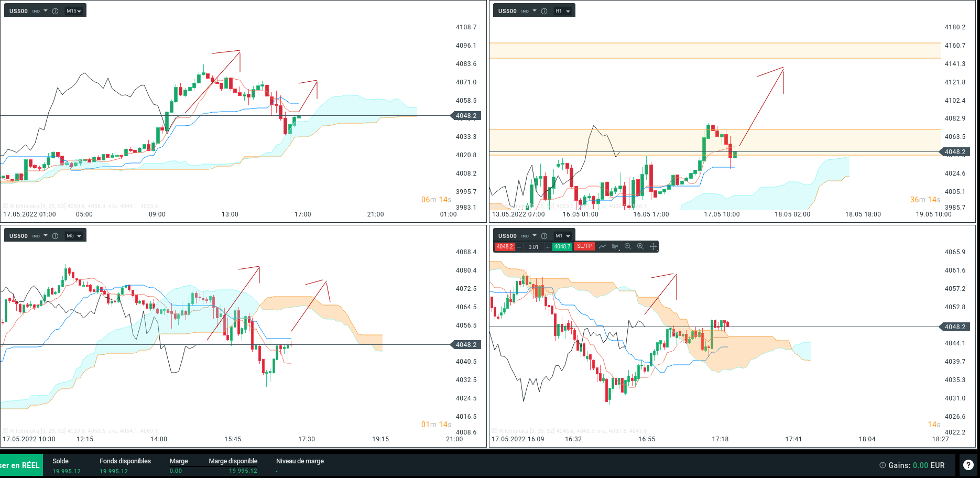
Task: Open the H1 timeframe dropdown
Action: [563, 11]
